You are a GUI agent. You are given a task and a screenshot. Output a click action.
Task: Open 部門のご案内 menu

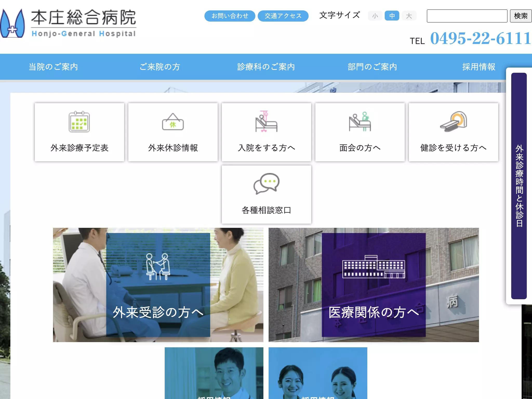click(372, 67)
